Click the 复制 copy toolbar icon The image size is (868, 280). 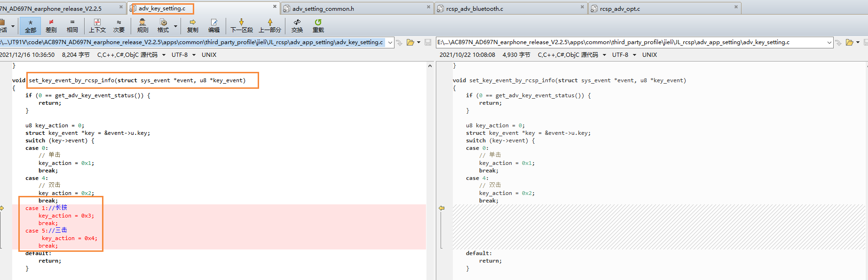pos(193,26)
